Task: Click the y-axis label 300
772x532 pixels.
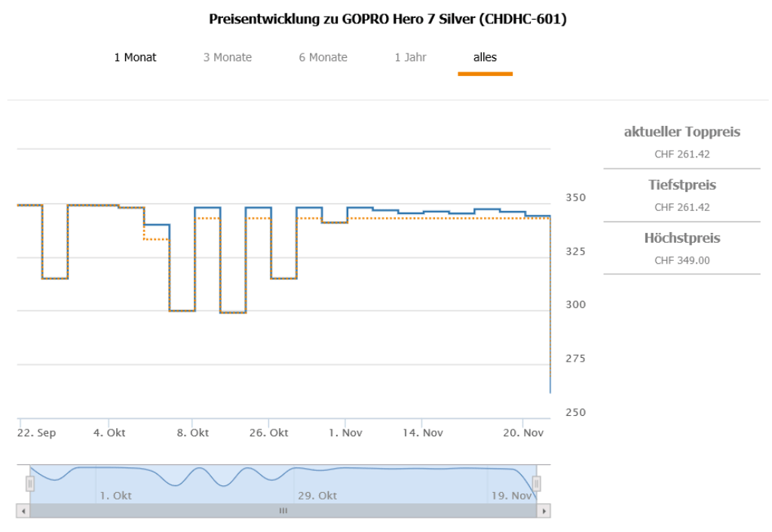Action: point(575,304)
